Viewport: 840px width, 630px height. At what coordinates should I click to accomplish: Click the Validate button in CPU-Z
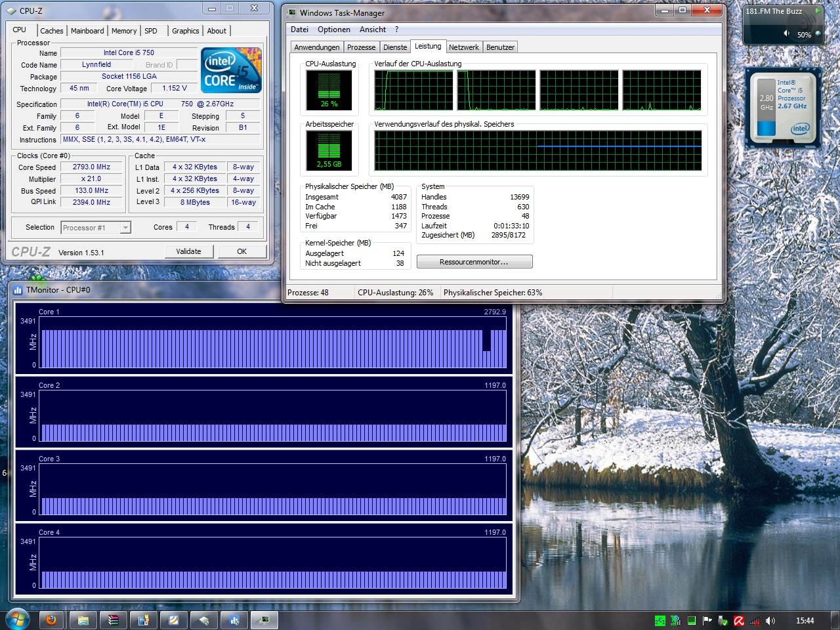click(x=188, y=251)
